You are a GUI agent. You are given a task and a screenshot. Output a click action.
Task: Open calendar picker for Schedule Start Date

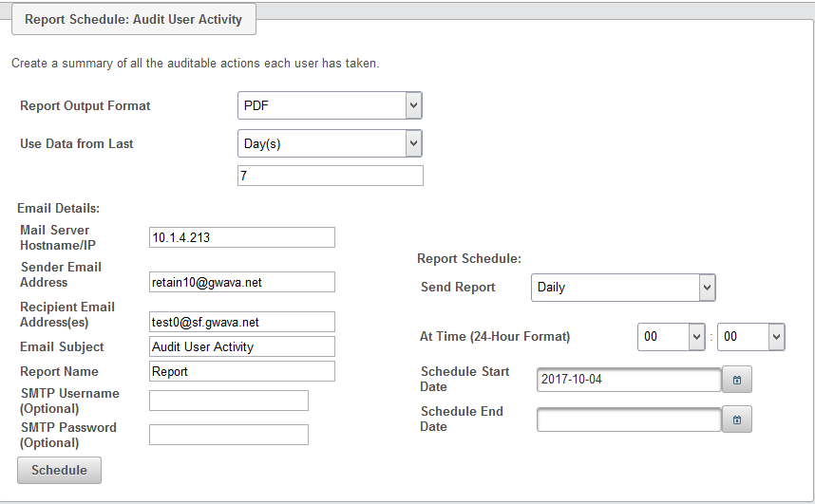pos(737,380)
